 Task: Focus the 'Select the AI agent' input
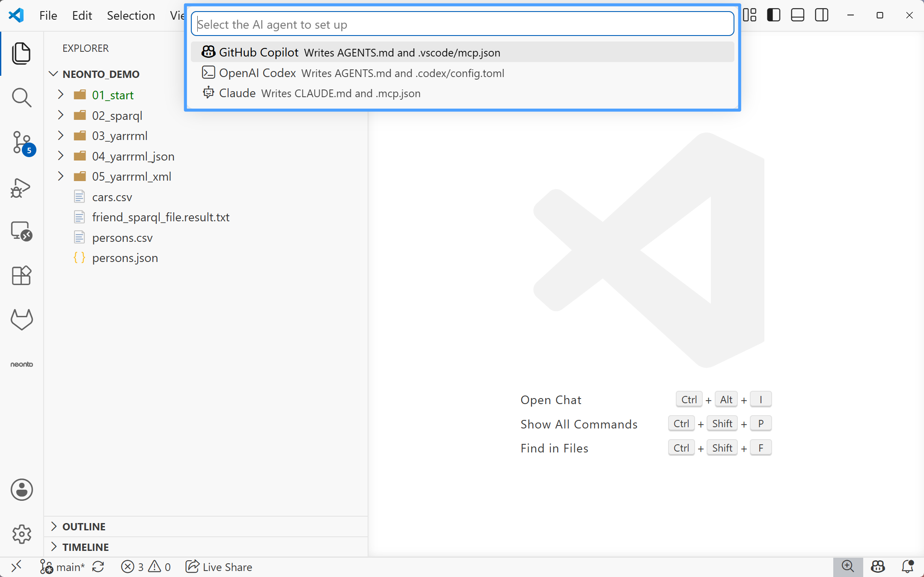tap(462, 24)
